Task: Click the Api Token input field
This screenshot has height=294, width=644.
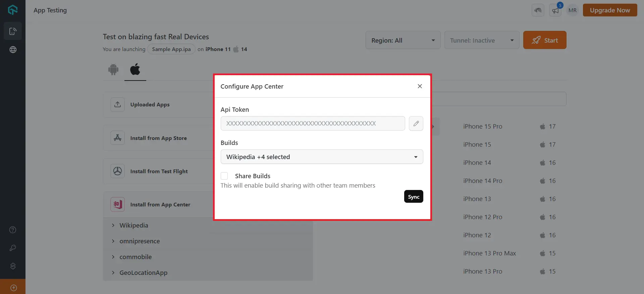Action: [x=313, y=124]
